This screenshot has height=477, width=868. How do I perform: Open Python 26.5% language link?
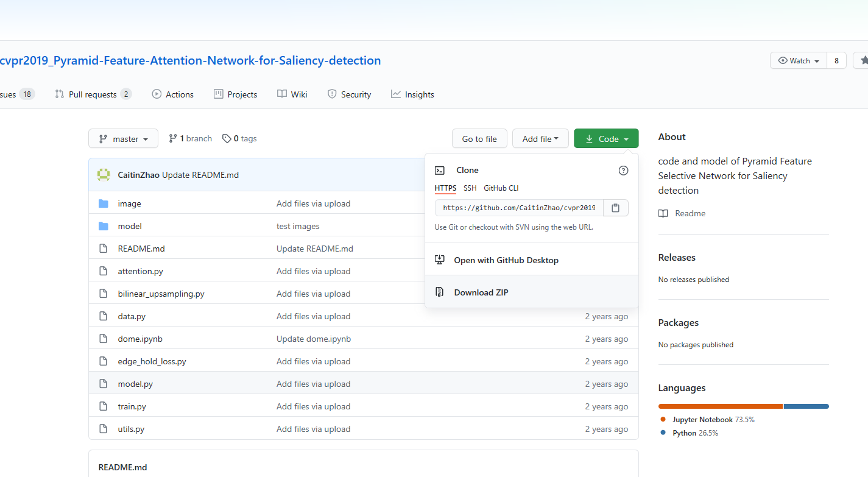[x=695, y=433]
